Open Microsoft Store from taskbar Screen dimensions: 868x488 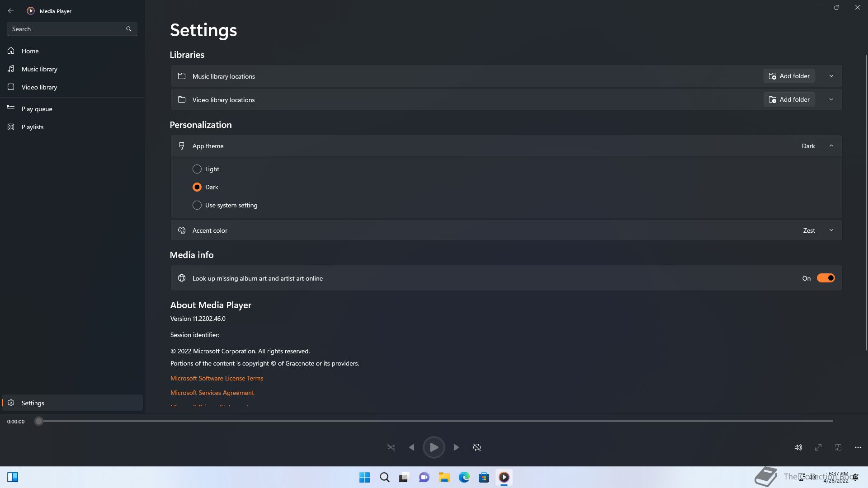click(484, 477)
